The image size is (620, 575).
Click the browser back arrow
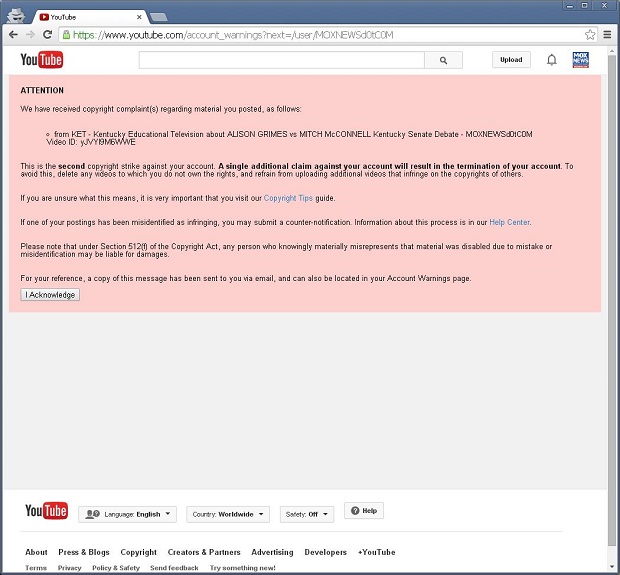click(13, 34)
